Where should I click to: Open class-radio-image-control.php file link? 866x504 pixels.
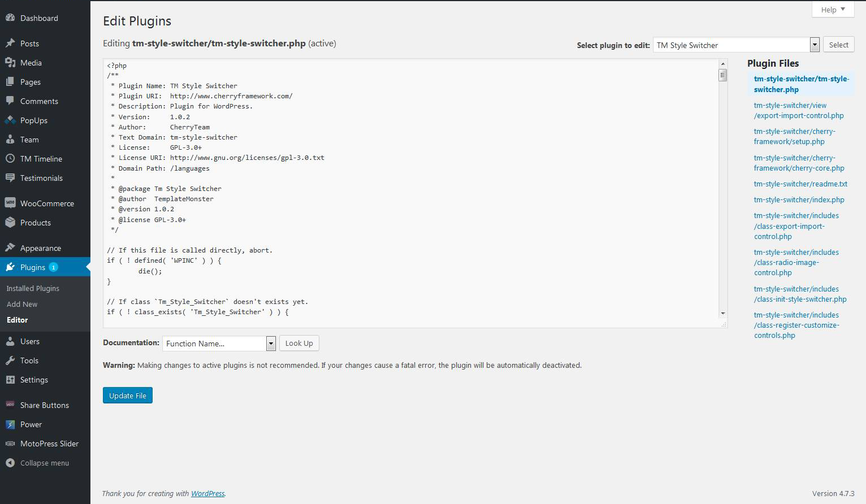(x=796, y=262)
